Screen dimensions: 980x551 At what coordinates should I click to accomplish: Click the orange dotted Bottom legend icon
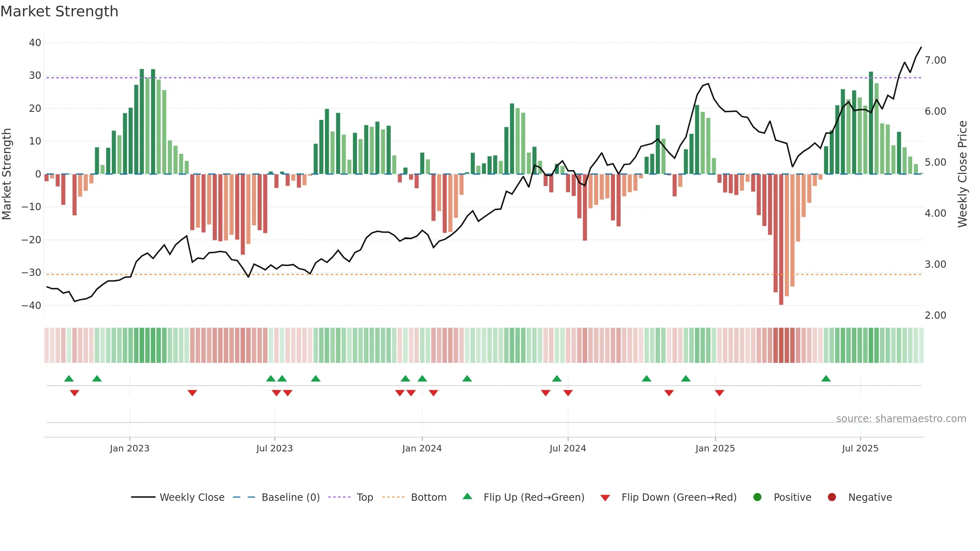(x=394, y=497)
